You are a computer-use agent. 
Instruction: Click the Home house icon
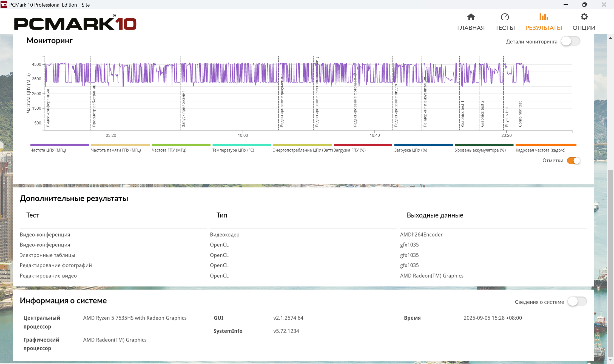pos(471,17)
